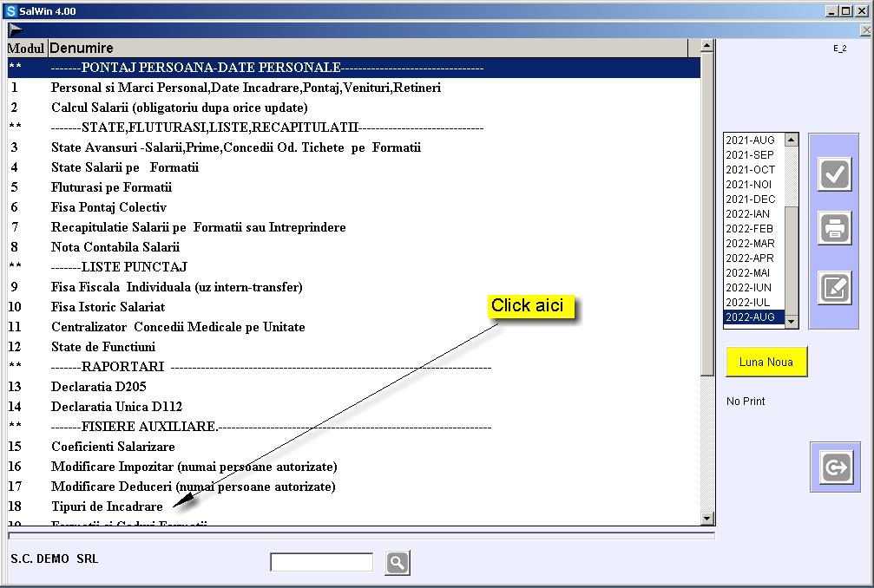Click the inner panel close X icon

(x=865, y=30)
